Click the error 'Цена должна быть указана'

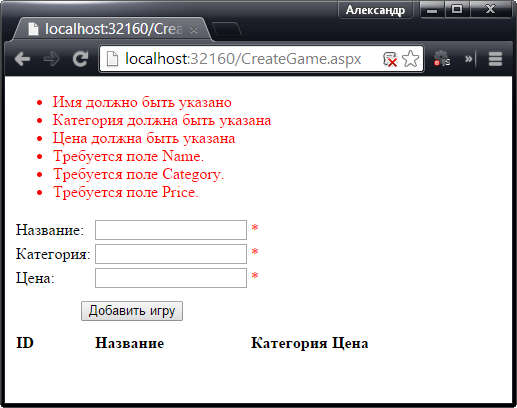[x=144, y=138]
